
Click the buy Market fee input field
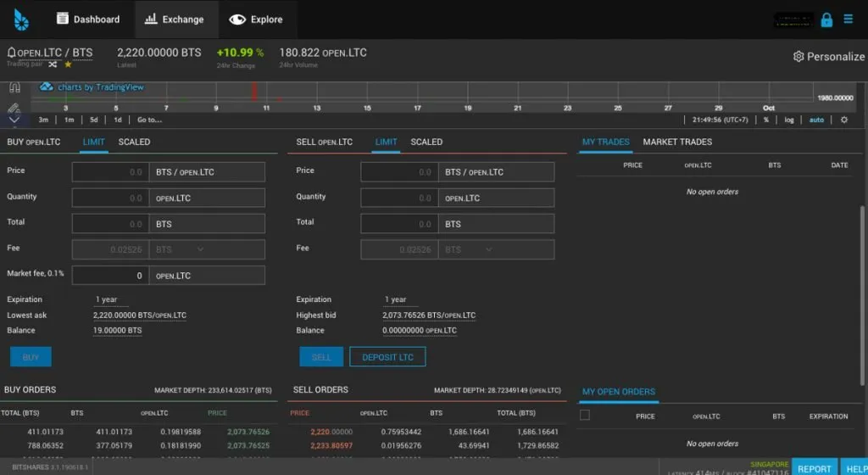pos(110,276)
